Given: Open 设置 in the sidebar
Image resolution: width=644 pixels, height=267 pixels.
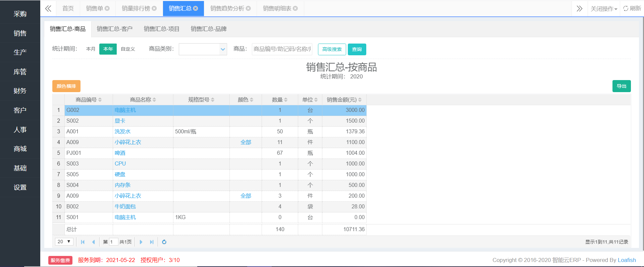Looking at the screenshot, I should 20,187.
